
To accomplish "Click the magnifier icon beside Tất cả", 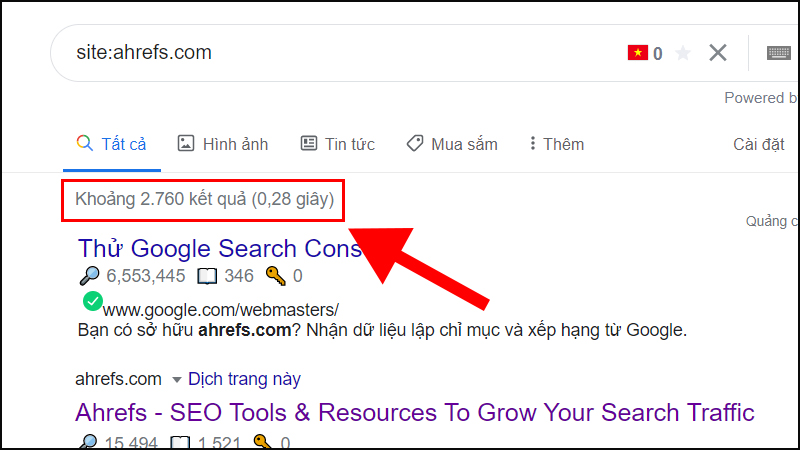I will coord(85,143).
